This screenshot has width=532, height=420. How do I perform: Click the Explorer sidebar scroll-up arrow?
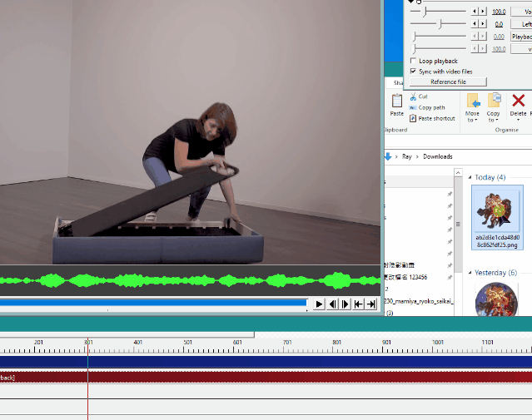pos(458,172)
